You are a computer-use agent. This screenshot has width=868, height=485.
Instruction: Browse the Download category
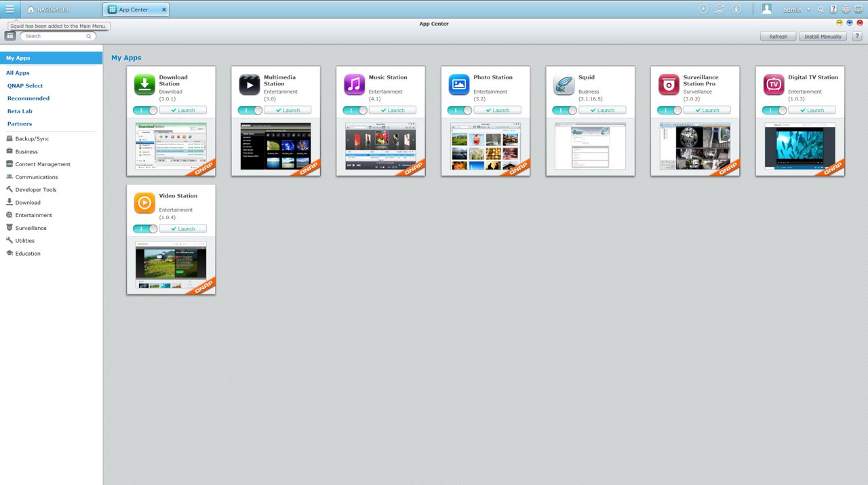tap(28, 202)
